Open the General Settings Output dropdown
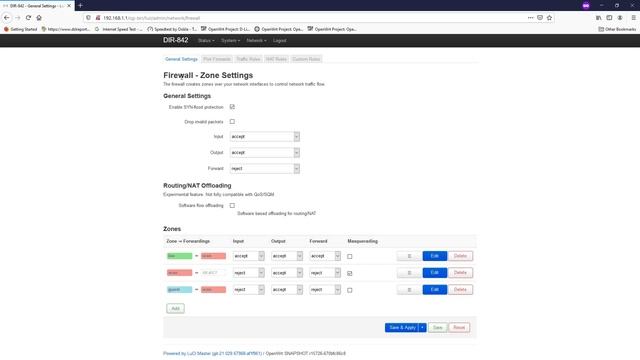Screen dimensions: 640x360 click(264, 152)
